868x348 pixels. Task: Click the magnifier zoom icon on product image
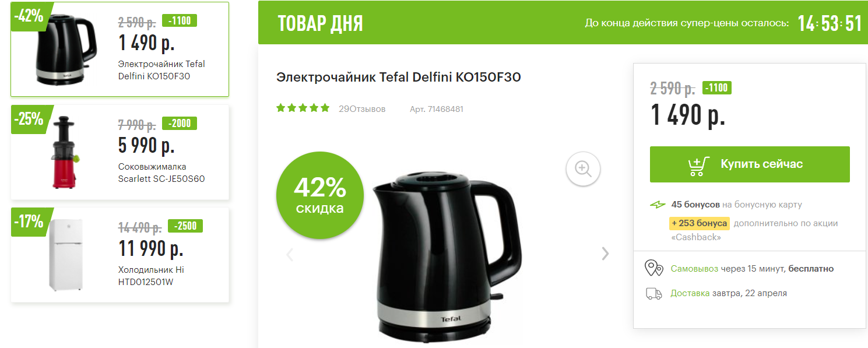point(583,169)
